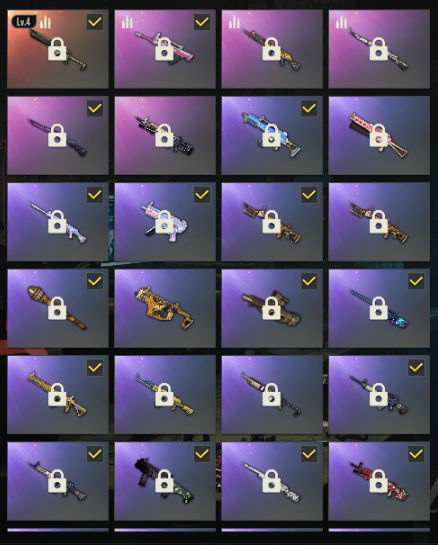This screenshot has width=438, height=545.
Task: Toggle the checkmark on the pink rifle card
Action: [202, 22]
